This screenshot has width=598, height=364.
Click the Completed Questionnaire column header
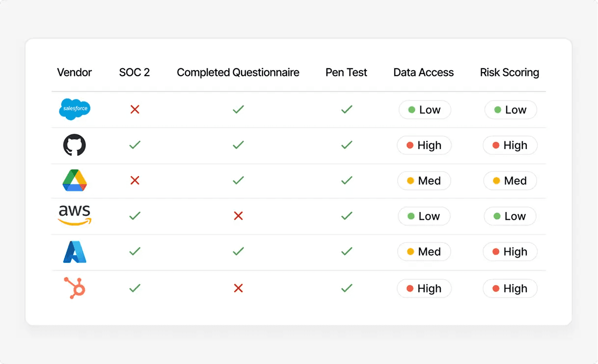(238, 73)
